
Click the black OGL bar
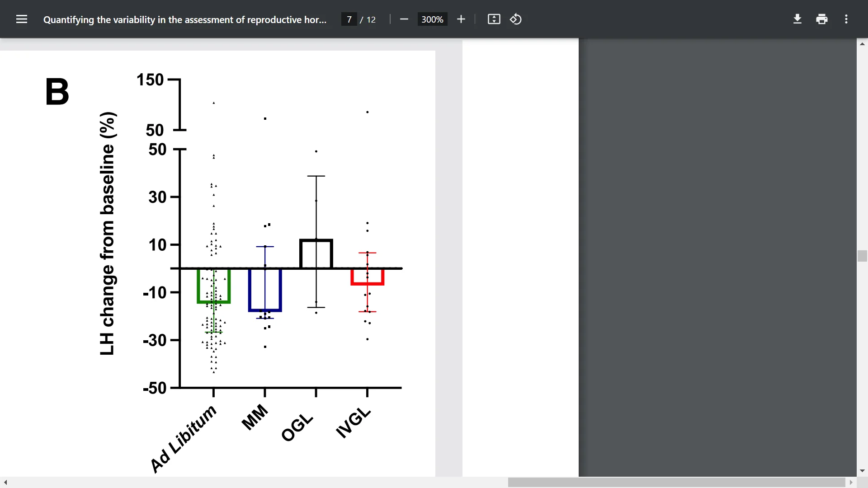point(316,254)
